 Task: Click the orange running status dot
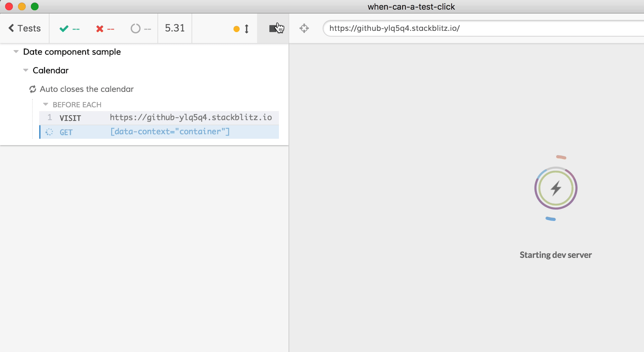pyautogui.click(x=237, y=29)
